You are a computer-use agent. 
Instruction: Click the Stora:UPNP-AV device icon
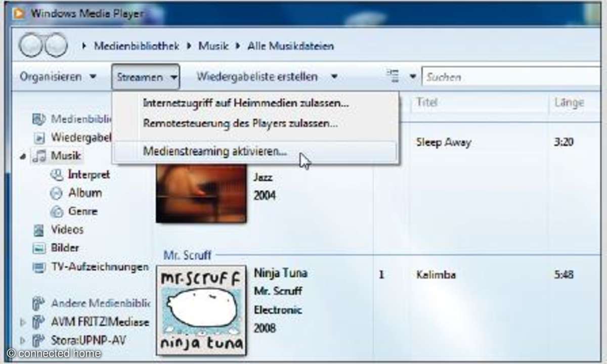tap(39, 340)
